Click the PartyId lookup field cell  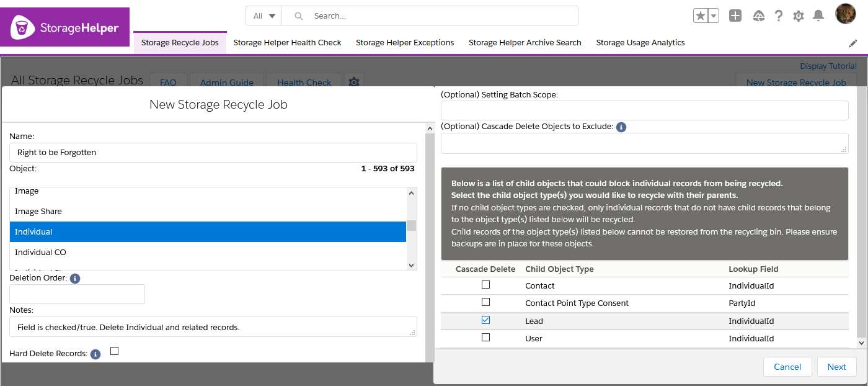click(741, 303)
